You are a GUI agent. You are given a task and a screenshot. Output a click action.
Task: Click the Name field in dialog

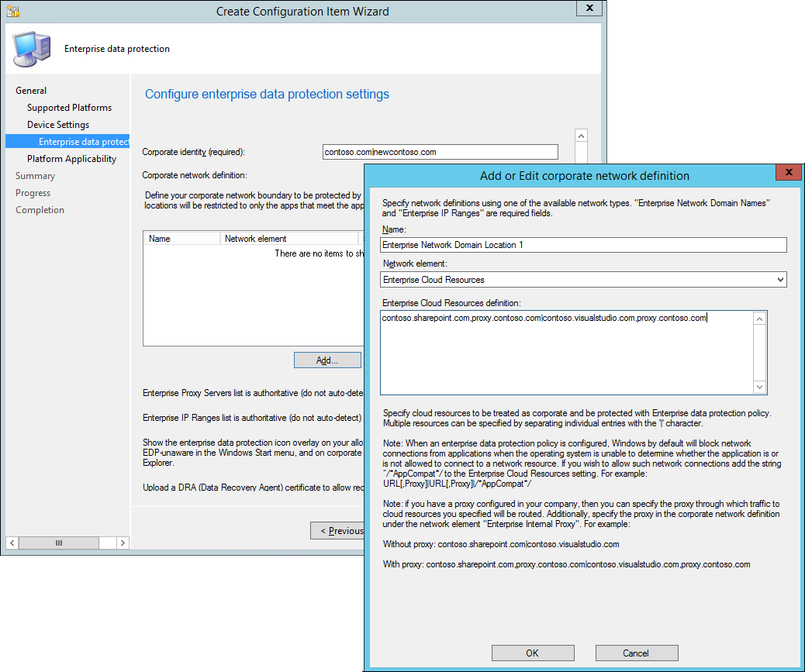(x=583, y=245)
